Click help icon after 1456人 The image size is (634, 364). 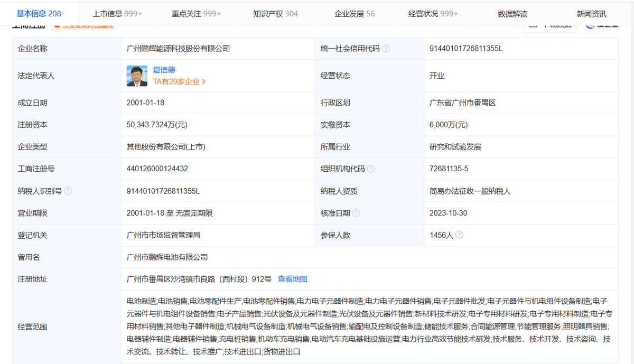click(459, 235)
